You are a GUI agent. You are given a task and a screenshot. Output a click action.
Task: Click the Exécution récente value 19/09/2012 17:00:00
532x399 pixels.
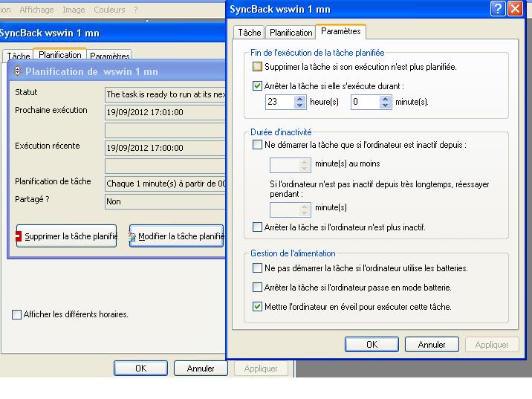point(165,148)
